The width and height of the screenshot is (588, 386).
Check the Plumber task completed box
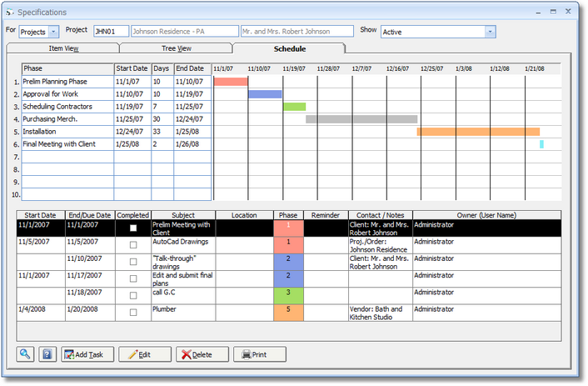pos(133,313)
